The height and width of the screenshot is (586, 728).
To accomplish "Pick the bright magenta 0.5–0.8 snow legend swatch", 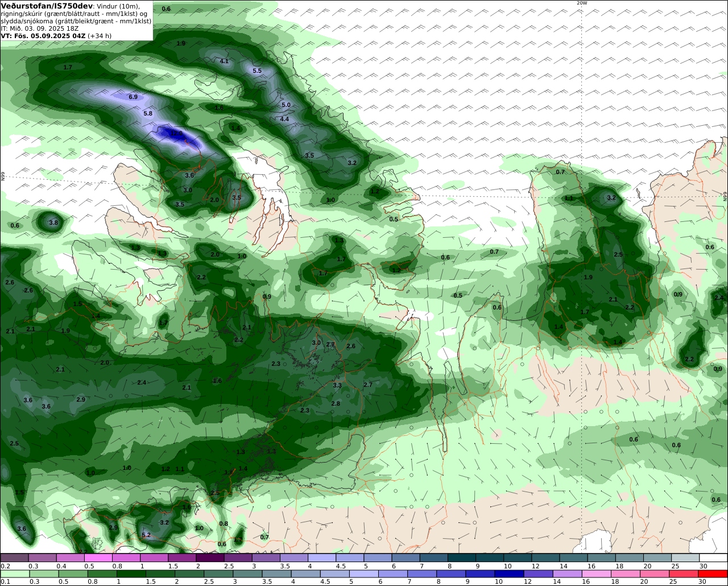I will point(98,558).
